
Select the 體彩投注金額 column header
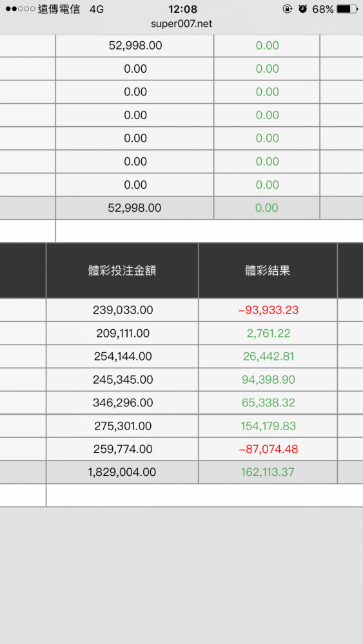(x=122, y=270)
